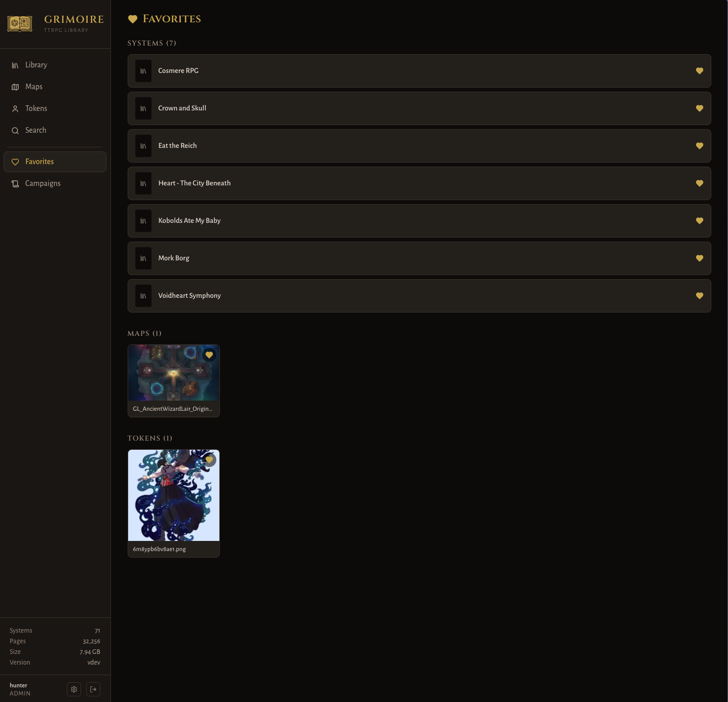Open the Search page
Image resolution: width=728 pixels, height=702 pixels.
coord(55,131)
